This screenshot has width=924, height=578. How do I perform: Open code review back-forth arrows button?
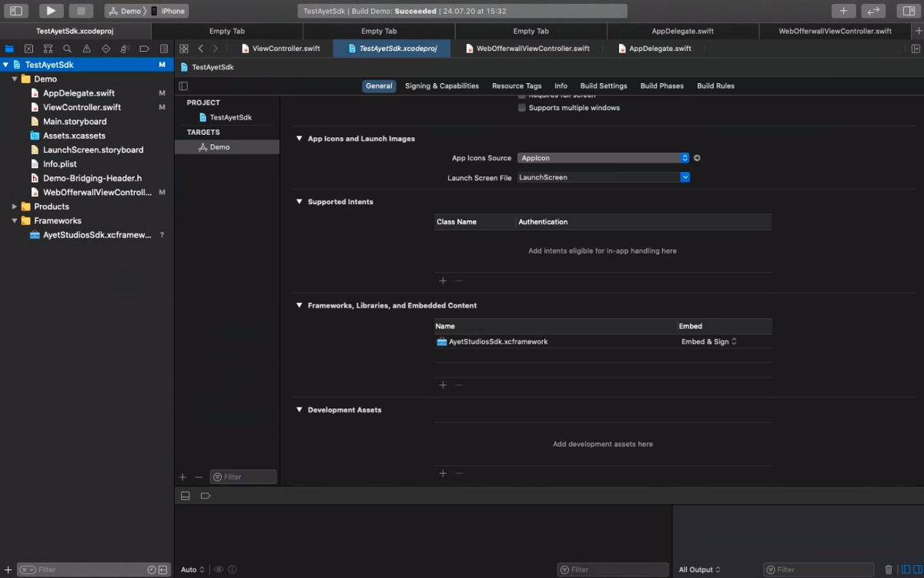(x=872, y=11)
